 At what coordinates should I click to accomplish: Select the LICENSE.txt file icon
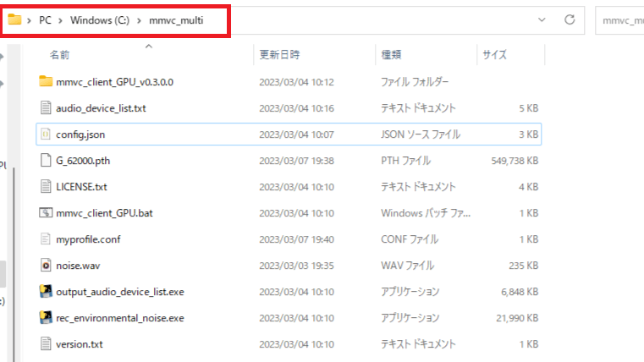tap(46, 186)
